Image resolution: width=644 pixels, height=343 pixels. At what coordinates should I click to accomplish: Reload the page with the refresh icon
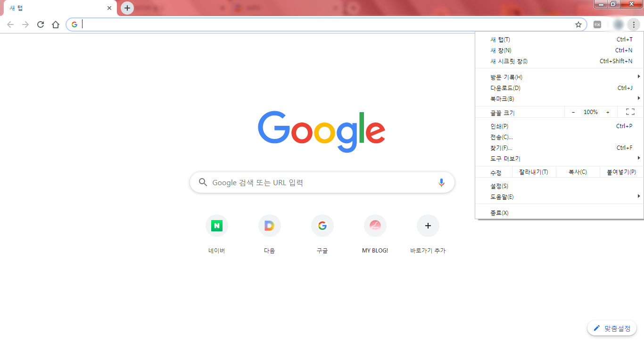pos(41,24)
